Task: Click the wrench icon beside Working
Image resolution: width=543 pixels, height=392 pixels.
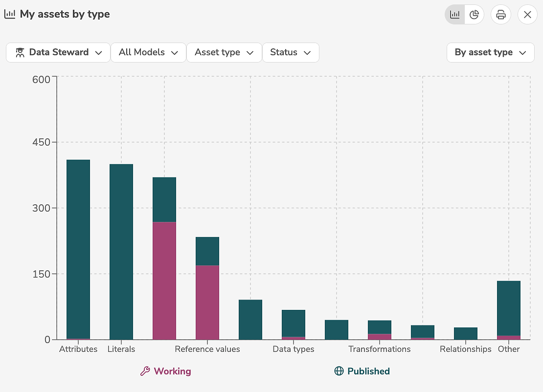Action: (x=145, y=371)
